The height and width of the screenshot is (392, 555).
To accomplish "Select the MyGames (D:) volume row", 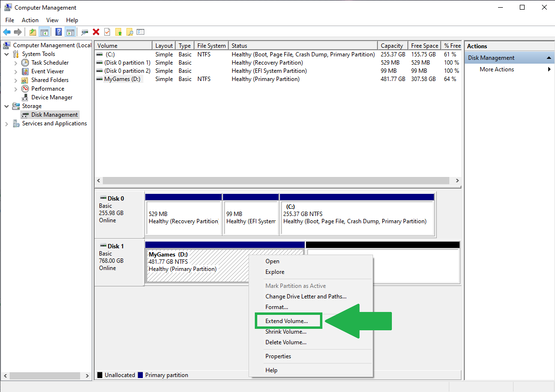I will [278, 79].
